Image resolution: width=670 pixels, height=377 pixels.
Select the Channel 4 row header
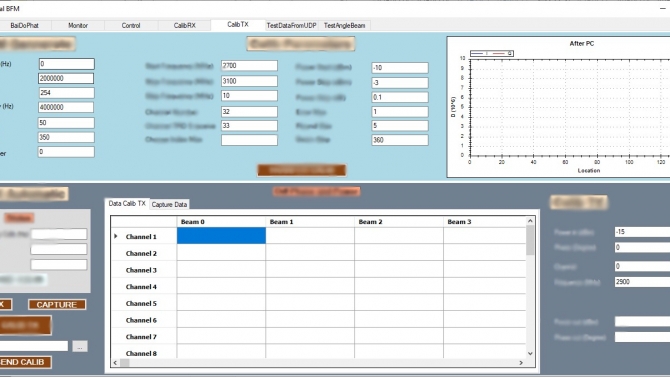coord(144,286)
